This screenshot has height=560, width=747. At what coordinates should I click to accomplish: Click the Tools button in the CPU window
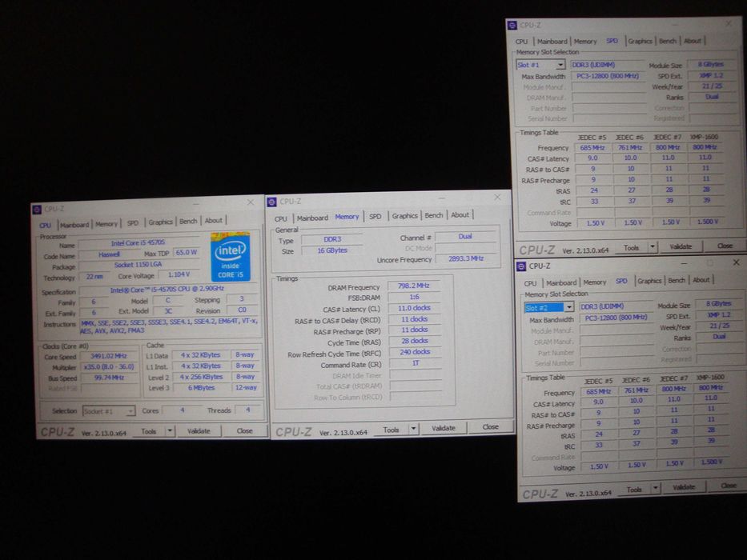click(149, 431)
